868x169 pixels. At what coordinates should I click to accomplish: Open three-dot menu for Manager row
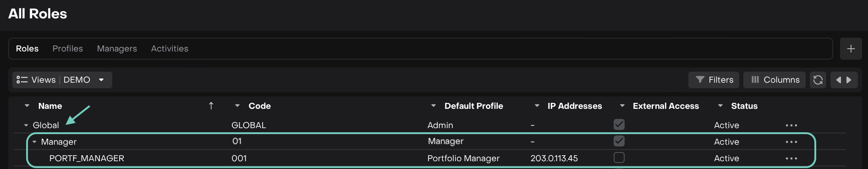[x=791, y=142]
